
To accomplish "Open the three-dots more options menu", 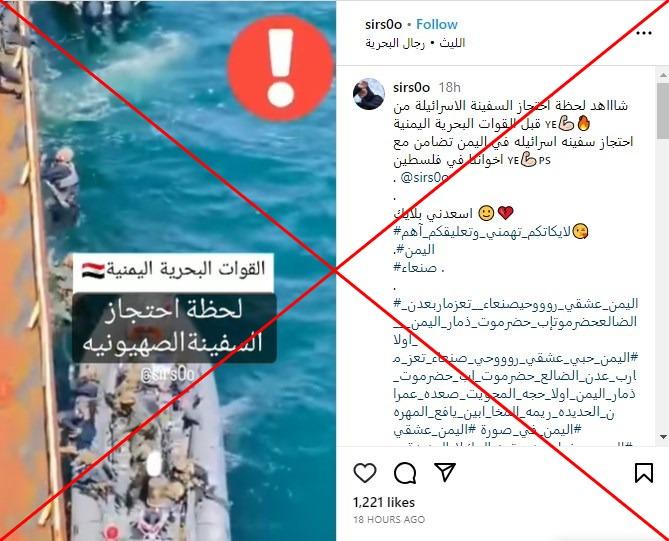I will [x=644, y=33].
